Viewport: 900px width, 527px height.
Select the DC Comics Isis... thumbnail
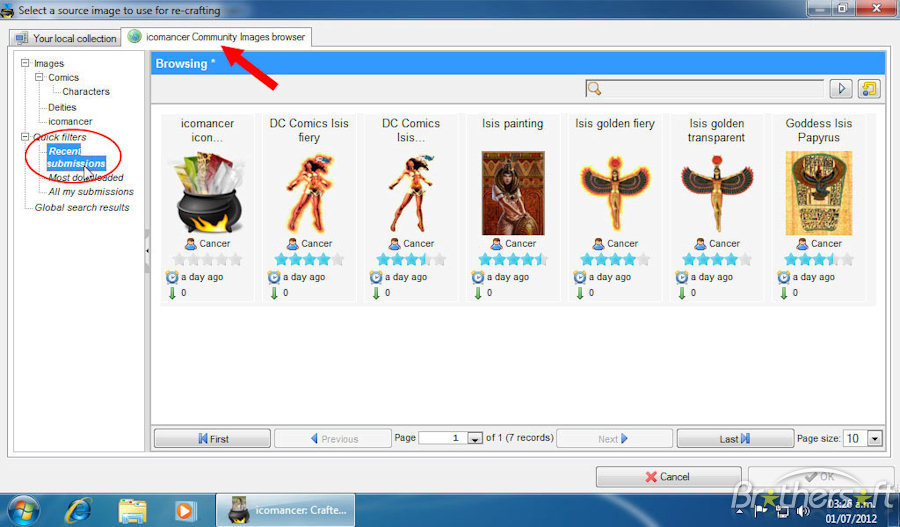coord(411,193)
